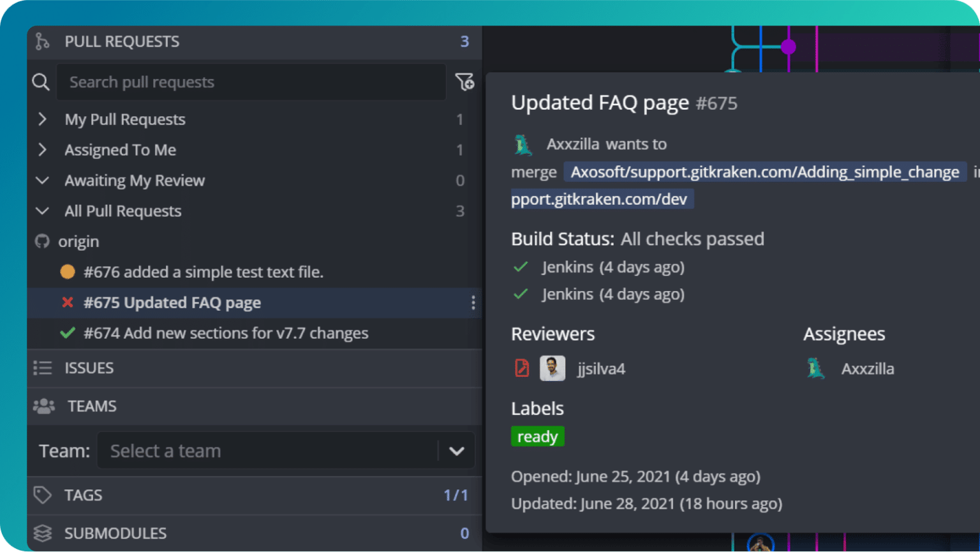This screenshot has height=552, width=980.
Task: Click the team dropdown arrow
Action: pyautogui.click(x=457, y=451)
